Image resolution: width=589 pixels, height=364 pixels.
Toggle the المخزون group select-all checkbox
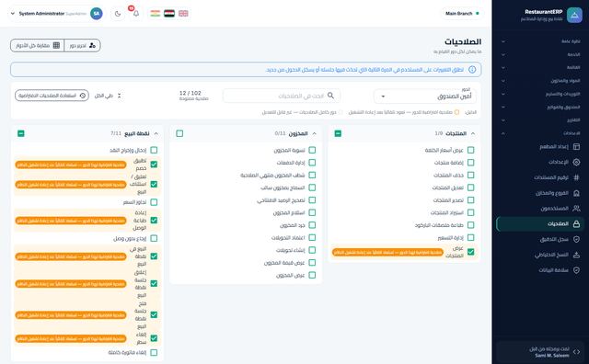click(179, 133)
